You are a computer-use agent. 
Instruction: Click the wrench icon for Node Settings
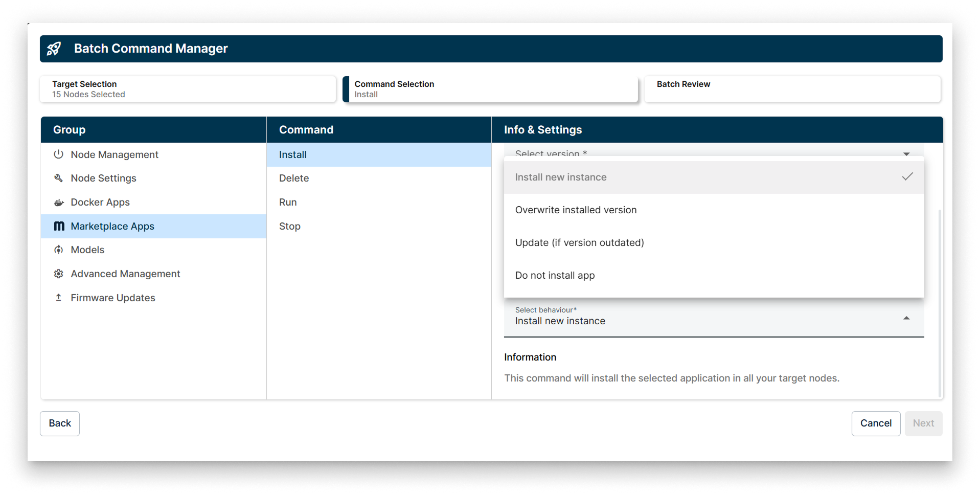tap(58, 178)
